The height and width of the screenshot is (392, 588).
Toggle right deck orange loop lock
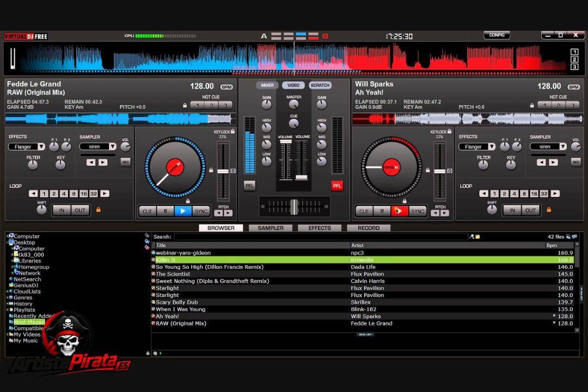tap(549, 210)
